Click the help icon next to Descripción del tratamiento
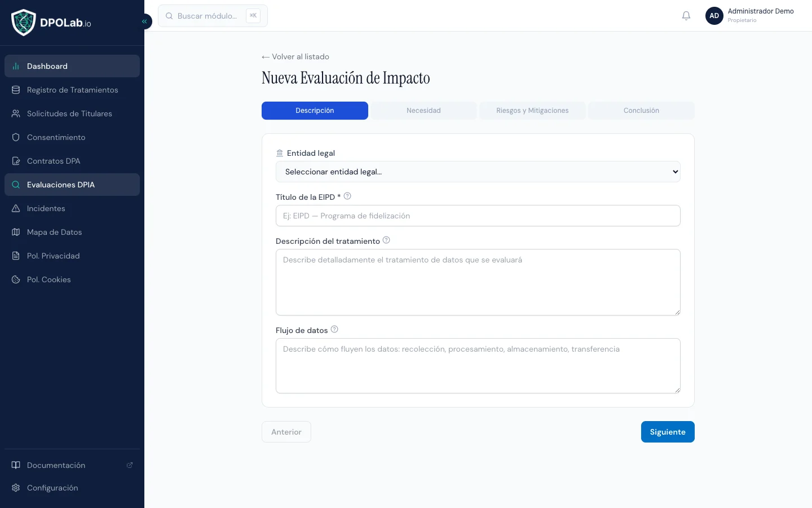 click(386, 240)
